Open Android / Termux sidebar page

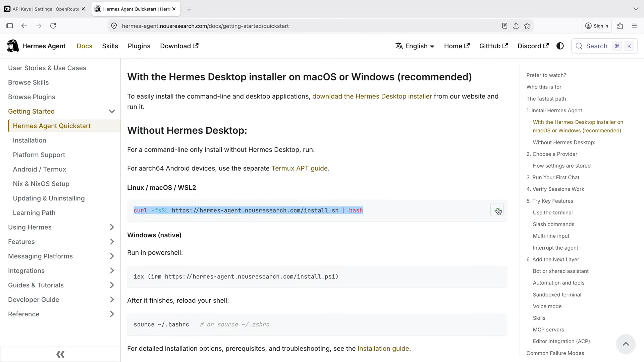(x=39, y=169)
